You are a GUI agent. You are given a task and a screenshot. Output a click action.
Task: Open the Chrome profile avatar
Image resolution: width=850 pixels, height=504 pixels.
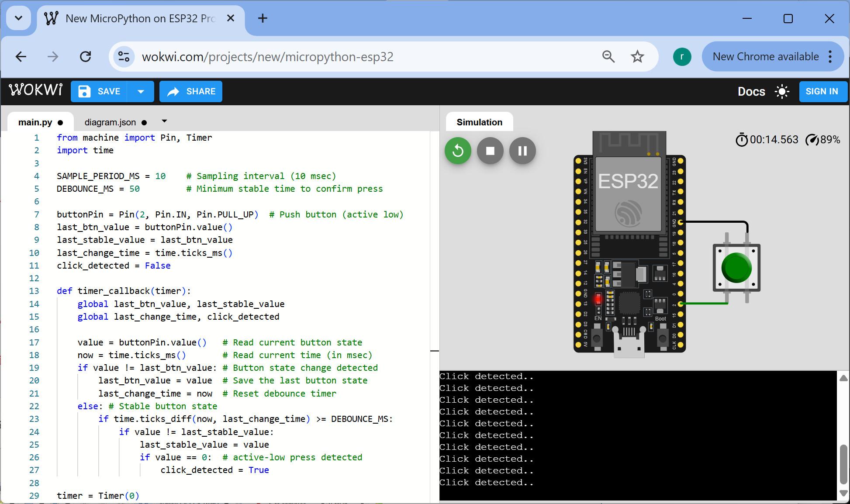(x=682, y=56)
